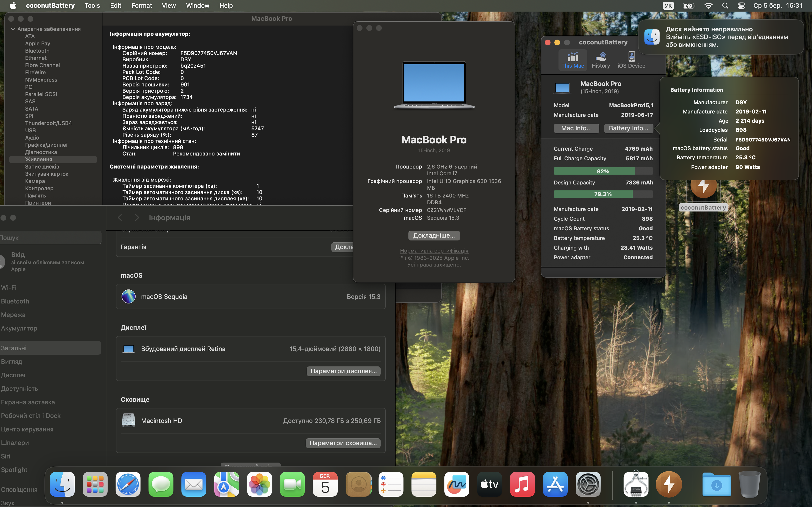Open Spotlight search in the menu bar
Viewport: 812px width, 507px height.
[725, 6]
